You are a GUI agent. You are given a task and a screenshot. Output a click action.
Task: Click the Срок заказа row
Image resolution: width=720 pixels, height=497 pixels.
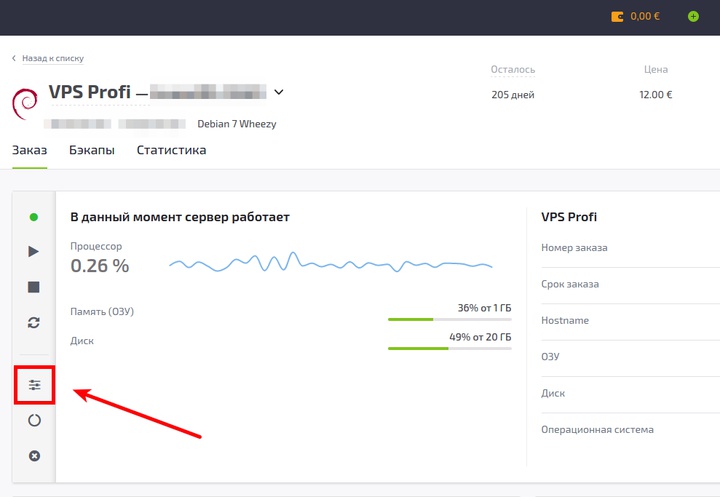click(x=630, y=284)
